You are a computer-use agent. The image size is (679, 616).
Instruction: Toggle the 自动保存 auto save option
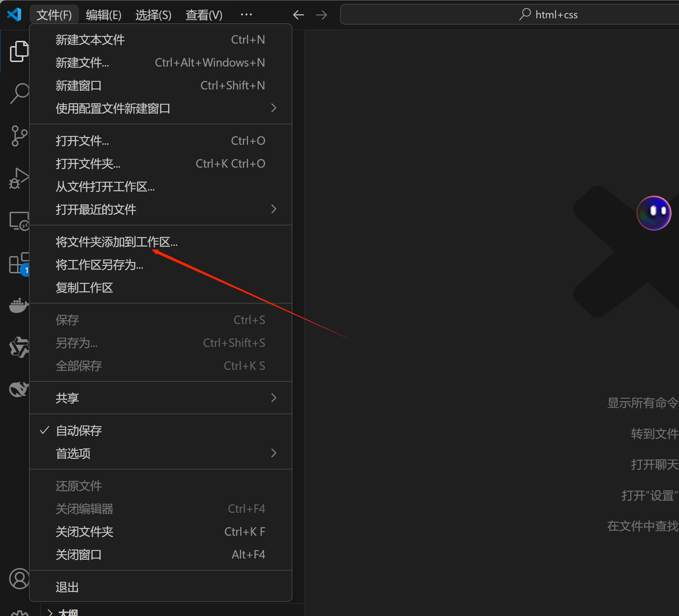(x=79, y=430)
